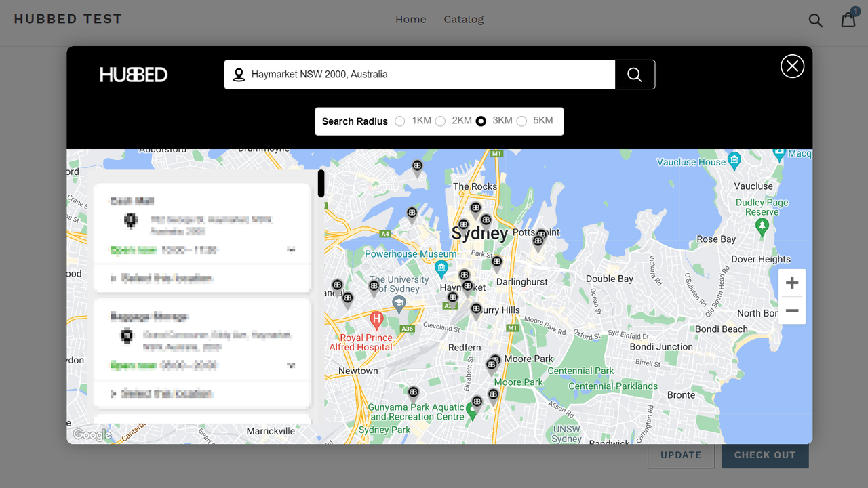Select the 5KM search radius
868x488 pixels.
(x=521, y=121)
